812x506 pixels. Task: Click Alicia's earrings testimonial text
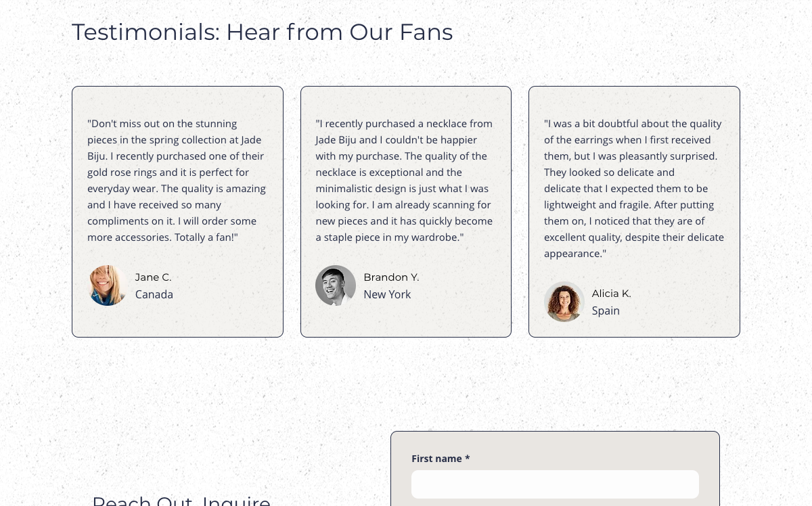(x=634, y=189)
